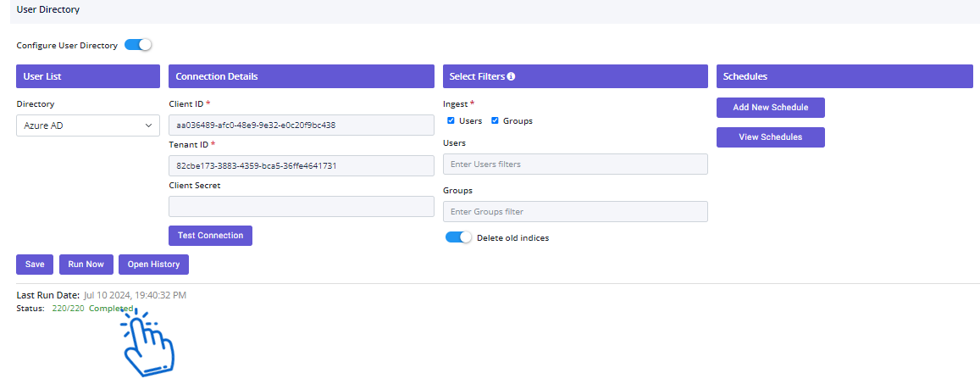Click the Test Connection button

coord(211,236)
